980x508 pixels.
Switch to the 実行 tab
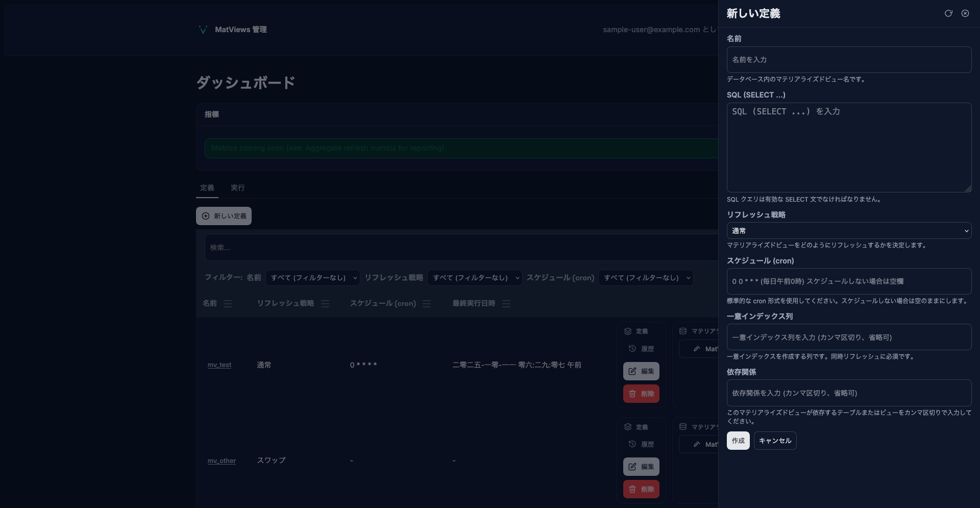pos(237,188)
